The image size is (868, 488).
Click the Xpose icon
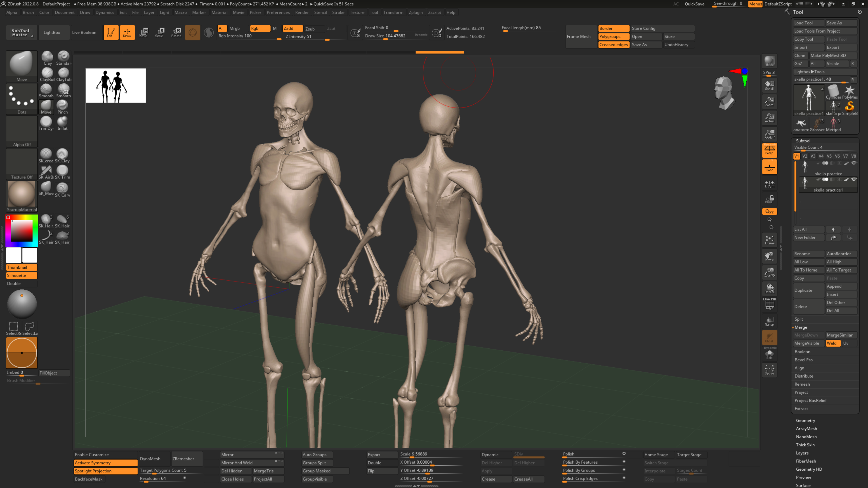pyautogui.click(x=770, y=370)
